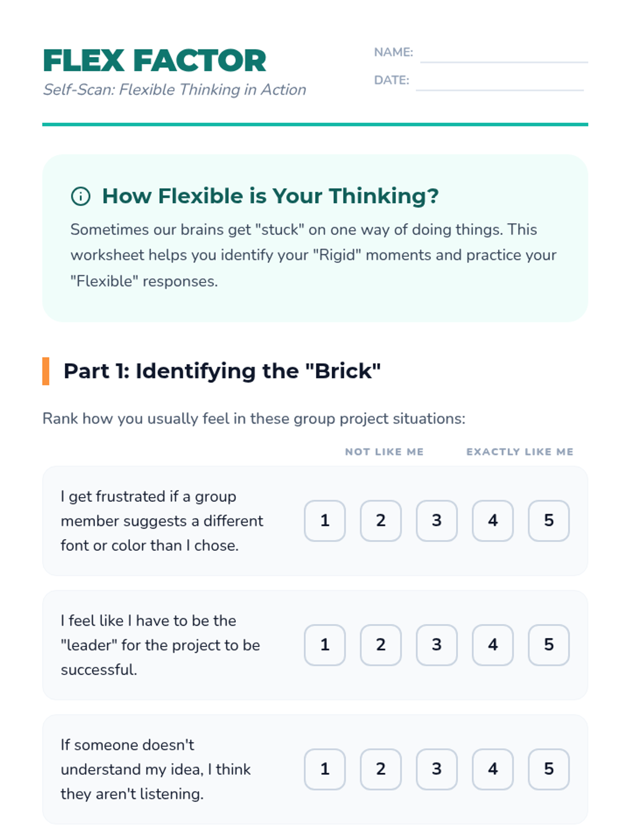This screenshot has width=630, height=840.
Task: Pick 3 for the aren't listening statement
Action: coord(437,769)
